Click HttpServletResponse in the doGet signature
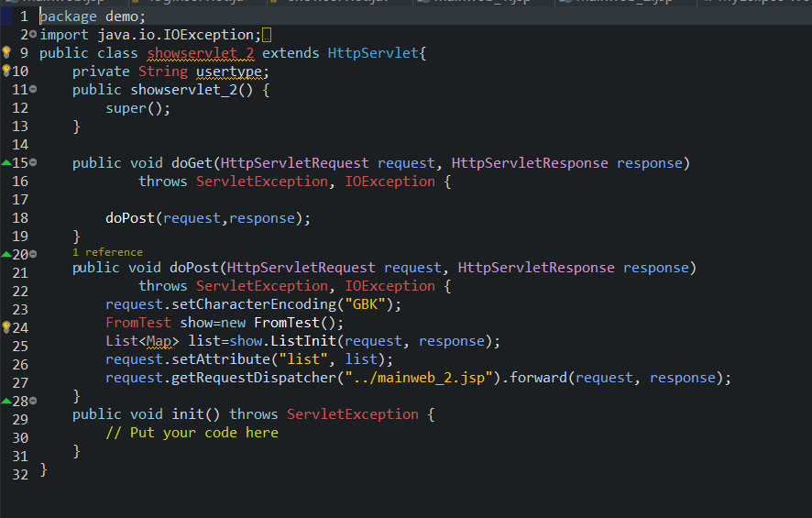812x518 pixels. 530,163
